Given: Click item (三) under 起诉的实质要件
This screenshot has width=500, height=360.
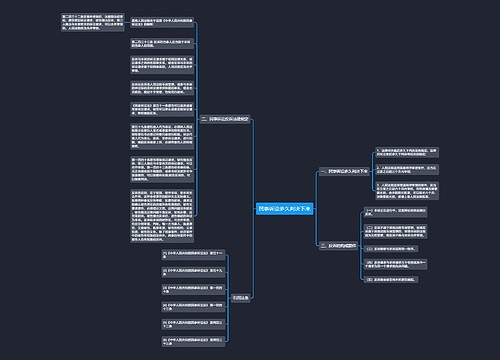Looking at the screenshot, I should 390,249.
